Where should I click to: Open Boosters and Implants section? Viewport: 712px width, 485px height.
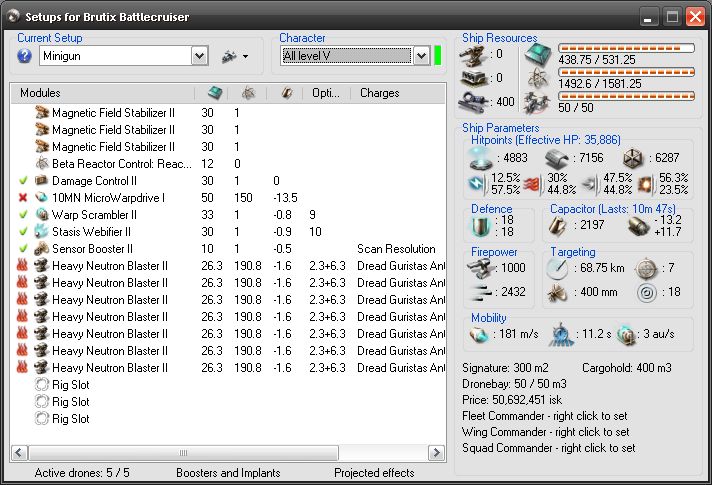227,473
